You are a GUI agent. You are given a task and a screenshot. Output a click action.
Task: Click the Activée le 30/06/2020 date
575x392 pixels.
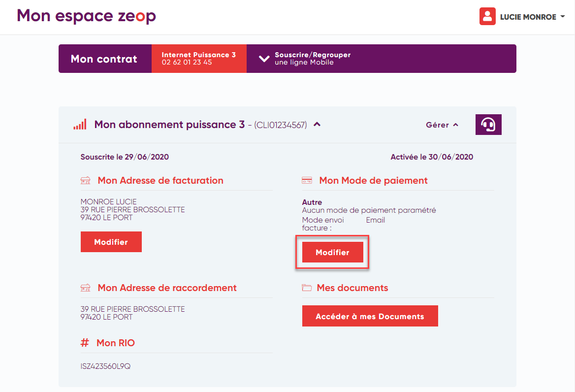(432, 157)
